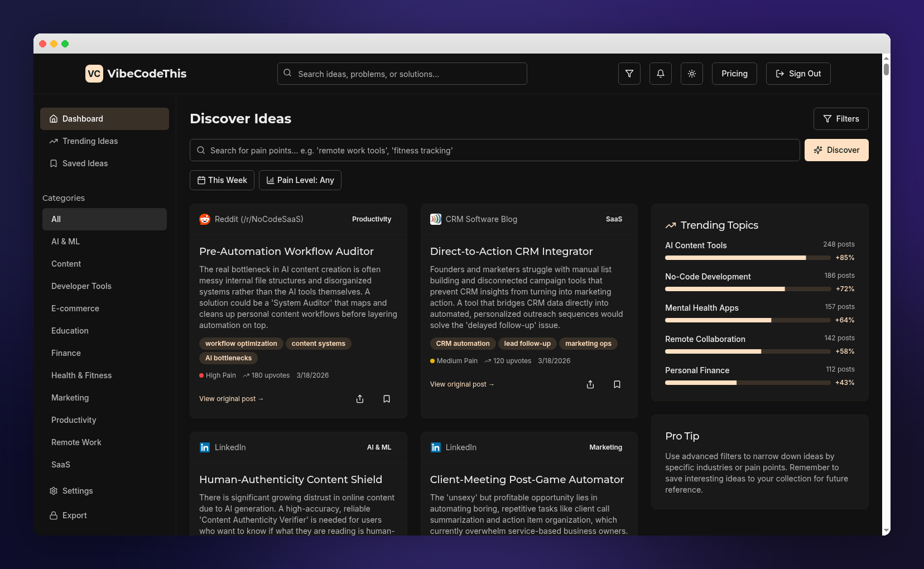Click the lead follow-up tag
The height and width of the screenshot is (569, 924).
click(527, 344)
